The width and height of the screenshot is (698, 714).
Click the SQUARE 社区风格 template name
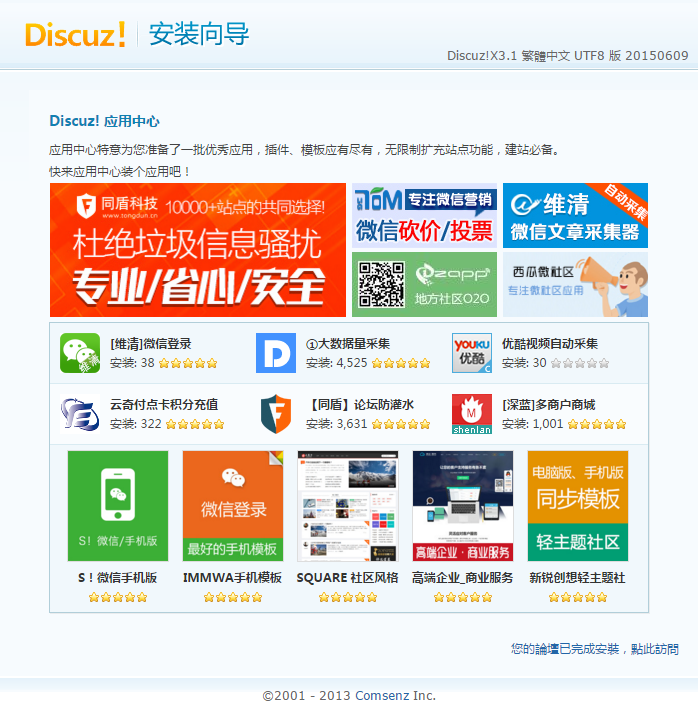(x=347, y=578)
